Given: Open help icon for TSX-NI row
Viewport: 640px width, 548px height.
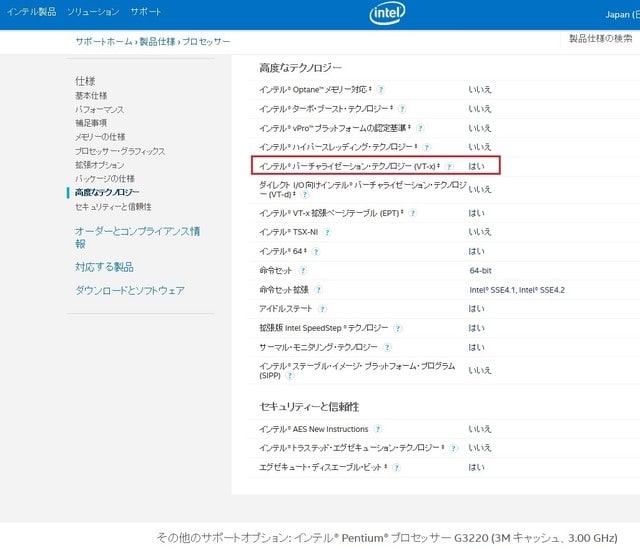Looking at the screenshot, I should (327, 232).
